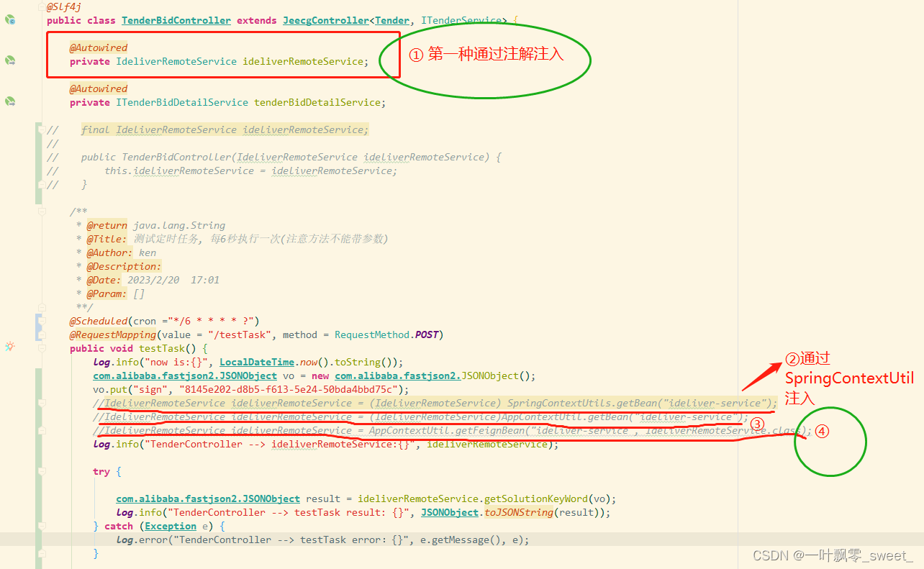The height and width of the screenshot is (569, 924).
Task: Click the JeecgController superclass name
Action: [325, 20]
